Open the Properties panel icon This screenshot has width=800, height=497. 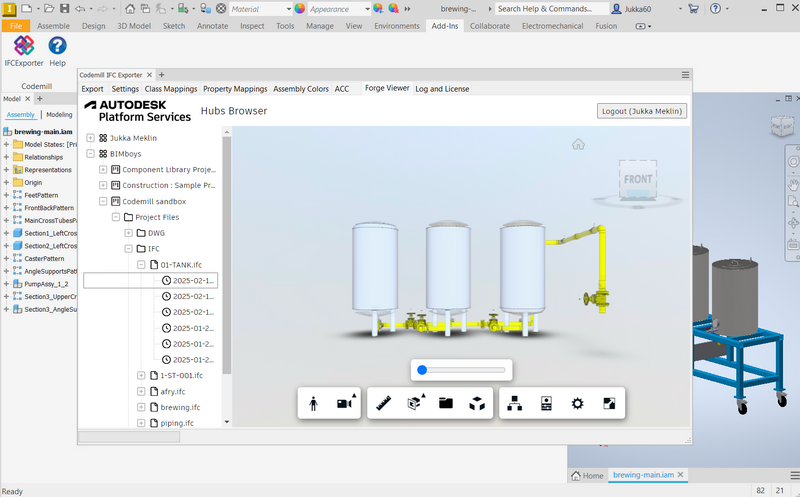[546, 403]
